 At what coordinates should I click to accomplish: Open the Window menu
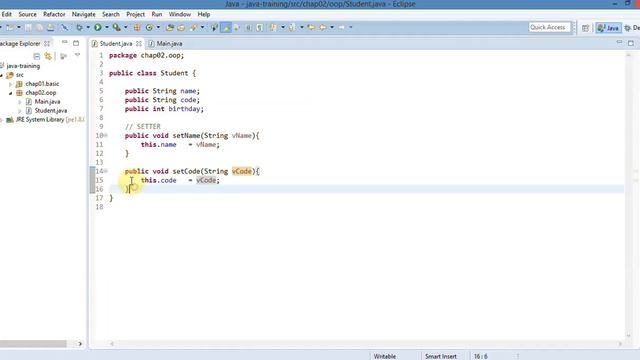click(x=180, y=14)
